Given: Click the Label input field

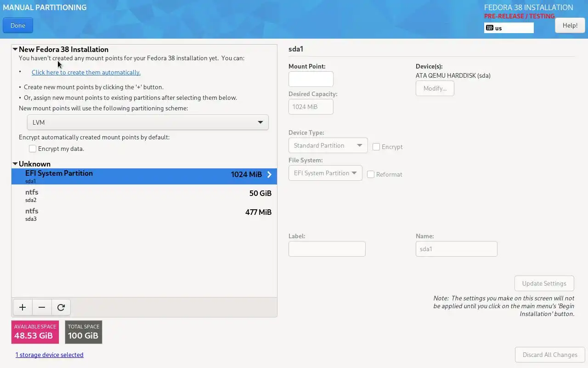Looking at the screenshot, I should point(327,249).
